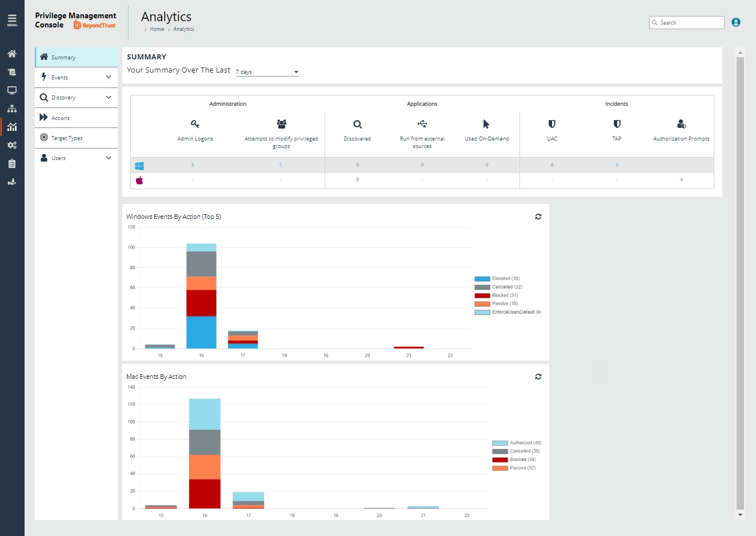
Task: Open the monitor icon in left sidebar
Action: [x=12, y=90]
